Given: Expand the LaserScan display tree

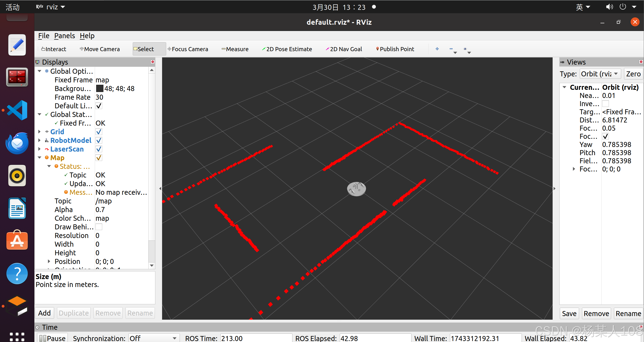Looking at the screenshot, I should tap(39, 149).
